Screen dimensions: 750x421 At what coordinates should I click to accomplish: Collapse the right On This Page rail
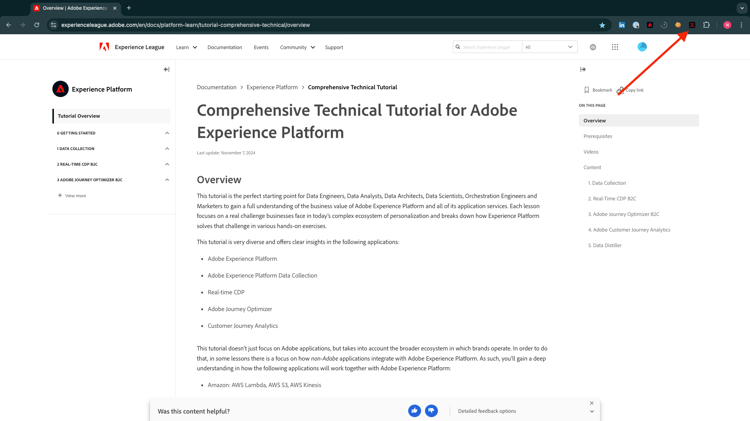pyautogui.click(x=583, y=69)
